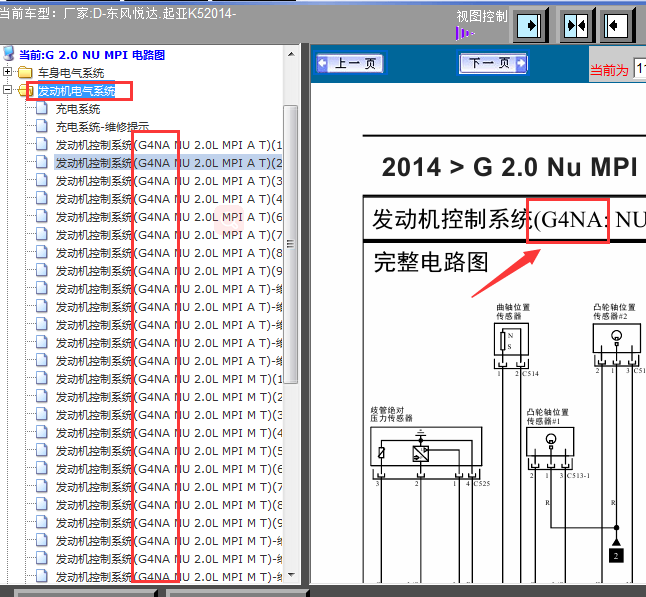The image size is (646, 597).
Task: Select the 车身电气系统 folder icon
Action: (25, 73)
